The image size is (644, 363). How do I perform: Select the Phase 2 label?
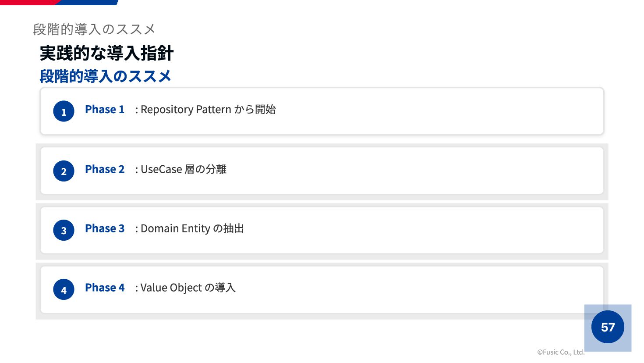tap(105, 169)
